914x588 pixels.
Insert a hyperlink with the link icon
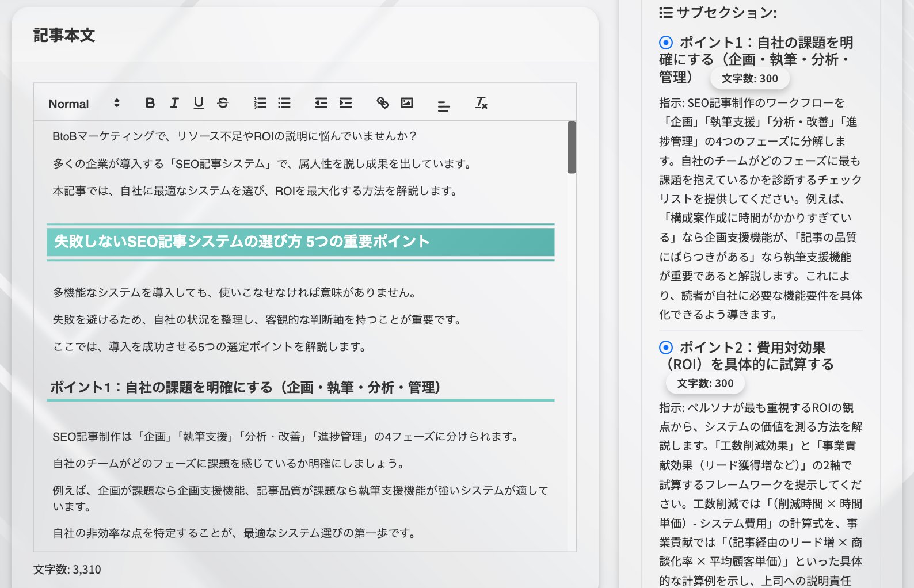(383, 103)
